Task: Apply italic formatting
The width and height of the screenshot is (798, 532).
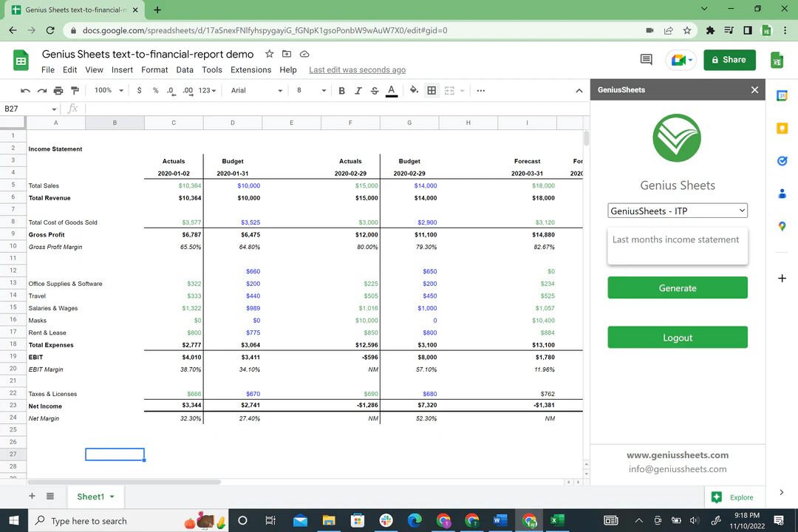Action: click(358, 90)
